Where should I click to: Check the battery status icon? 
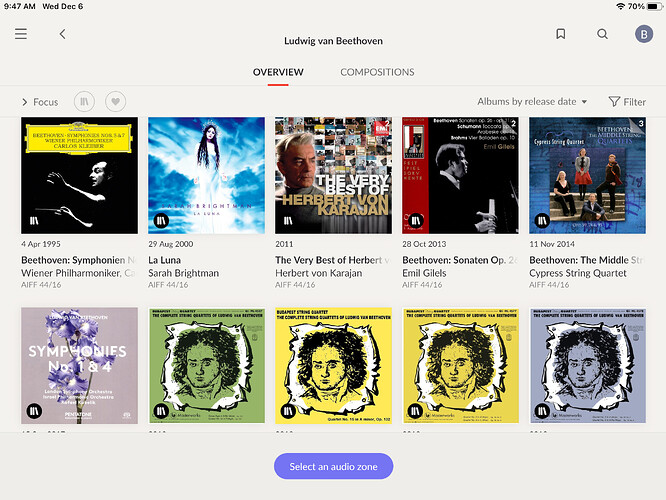pos(655,6)
